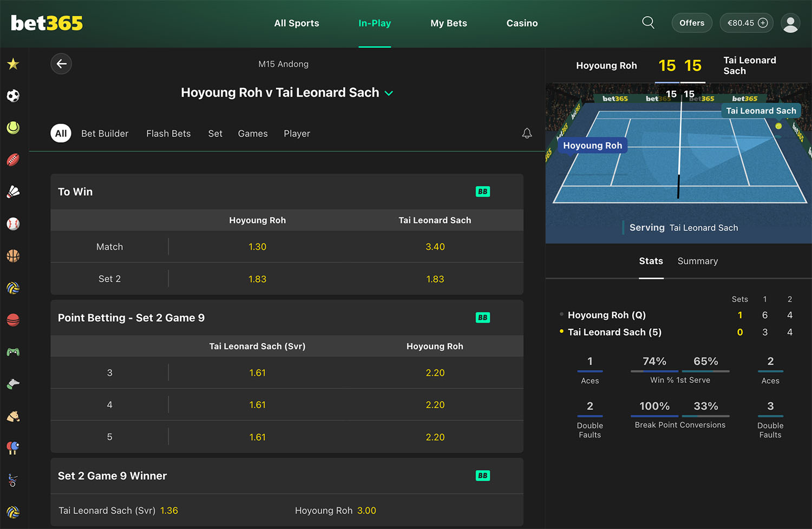Select the Summary tab in match panel
The height and width of the screenshot is (529, 812).
coord(698,261)
